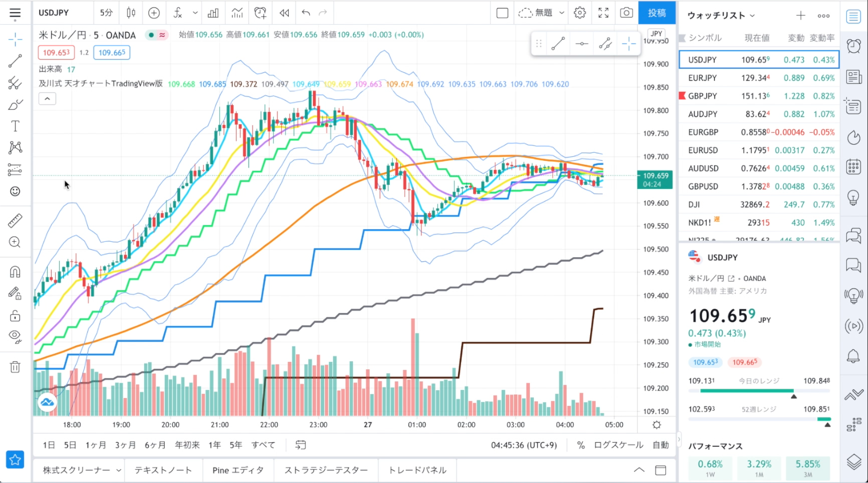Select the ruler measure tool
The width and height of the screenshot is (868, 483).
tap(15, 221)
